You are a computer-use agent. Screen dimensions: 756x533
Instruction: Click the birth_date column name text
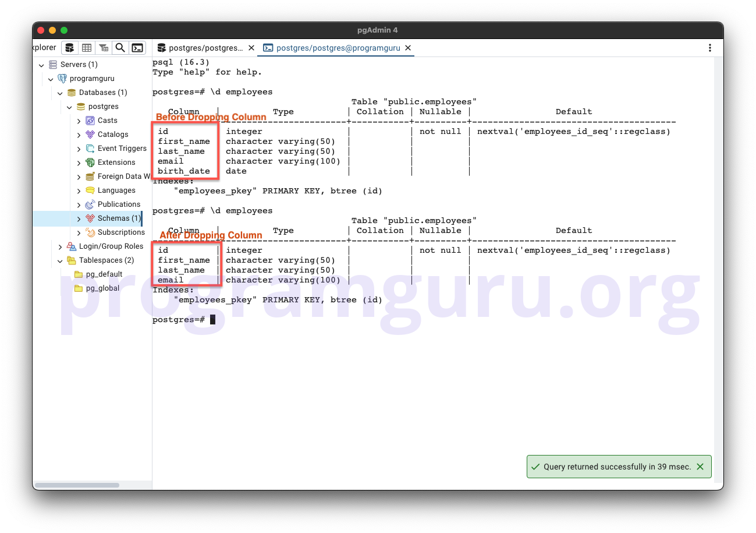coord(184,171)
